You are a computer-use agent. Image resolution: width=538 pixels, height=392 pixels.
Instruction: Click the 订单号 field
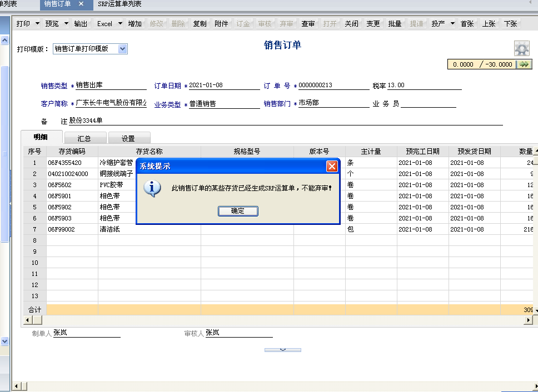tap(333, 86)
